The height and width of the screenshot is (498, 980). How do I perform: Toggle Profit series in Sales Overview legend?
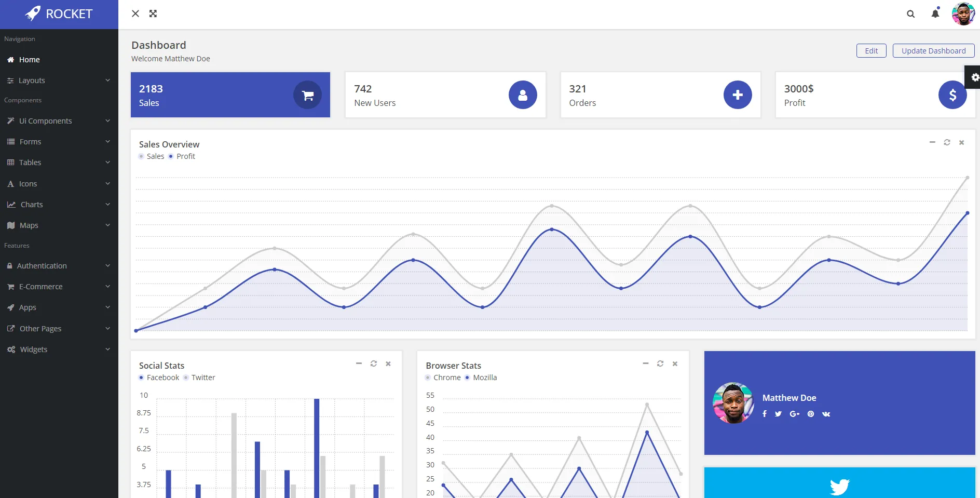pos(182,156)
